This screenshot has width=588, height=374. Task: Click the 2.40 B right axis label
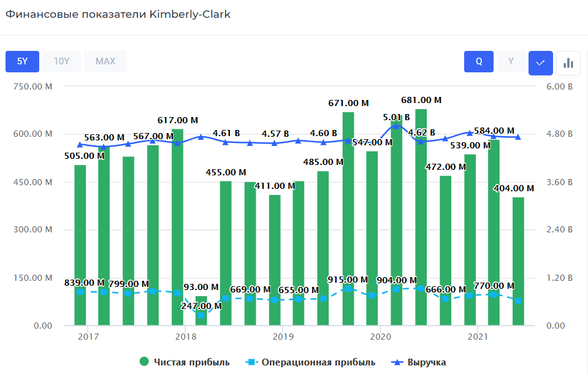point(559,229)
